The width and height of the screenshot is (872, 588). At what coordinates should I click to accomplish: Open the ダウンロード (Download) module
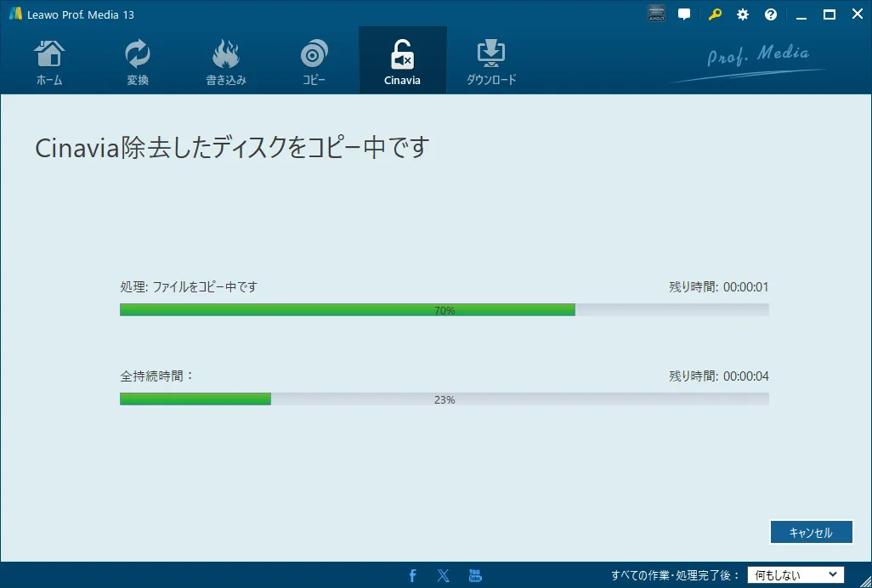click(x=491, y=60)
